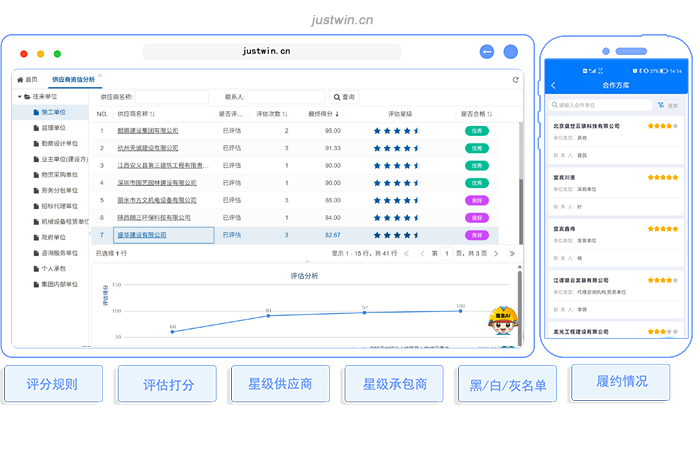The width and height of the screenshot is (700, 454).
Task: Click the refresh icon in tab bar
Action: (516, 79)
